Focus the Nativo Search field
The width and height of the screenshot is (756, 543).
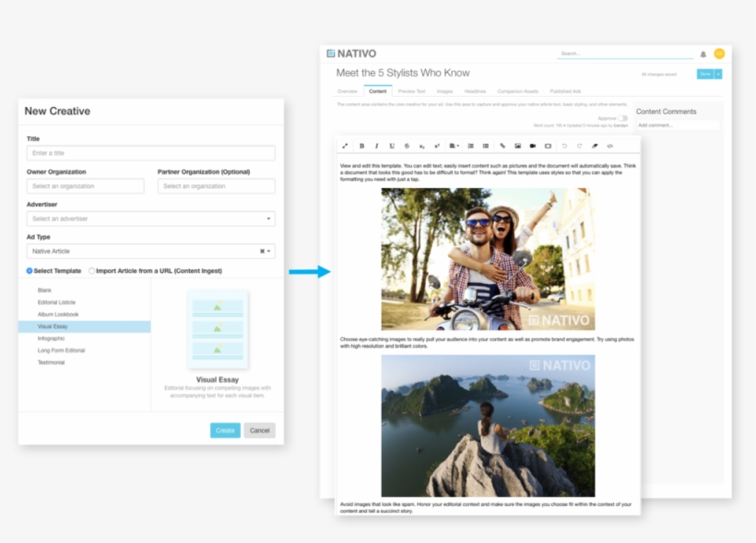coord(625,53)
